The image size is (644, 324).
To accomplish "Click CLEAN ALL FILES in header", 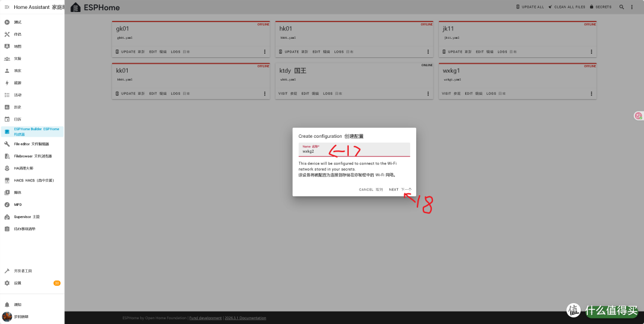I will click(x=566, y=7).
